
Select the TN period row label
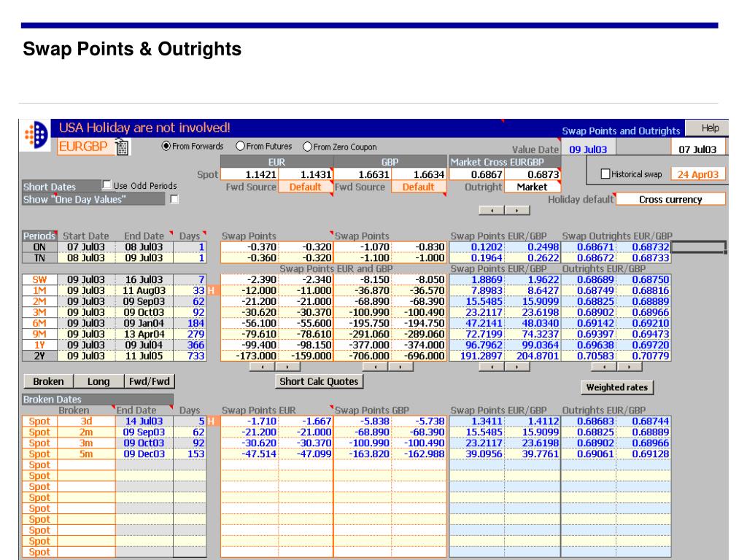tap(39, 257)
